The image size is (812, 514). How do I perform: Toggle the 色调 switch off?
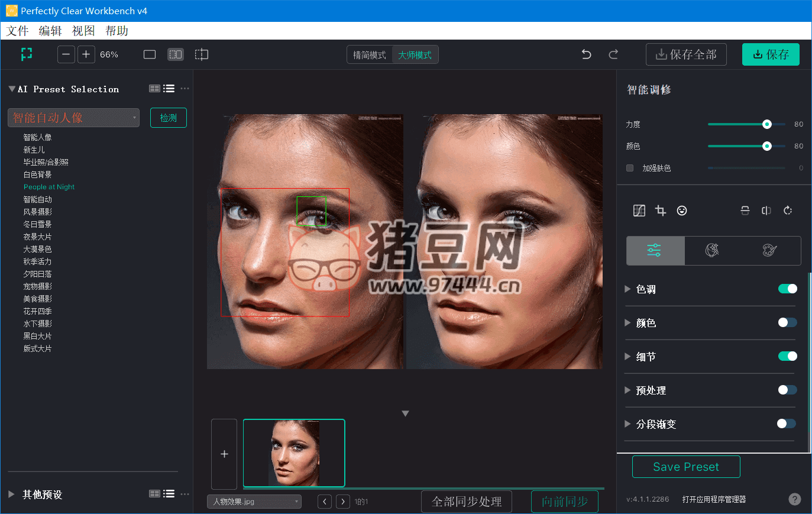pyautogui.click(x=787, y=289)
